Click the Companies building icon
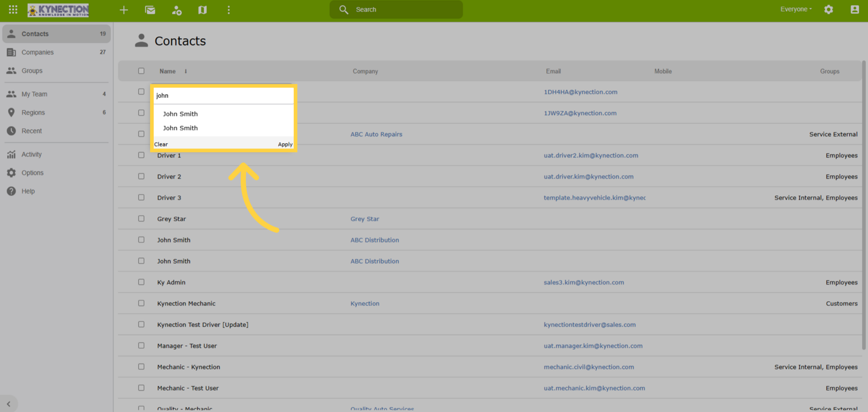The image size is (868, 412). click(12, 52)
